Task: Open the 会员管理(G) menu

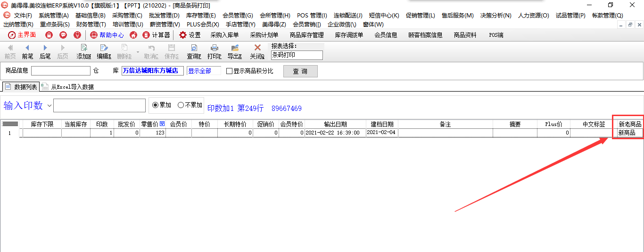Action: [x=238, y=16]
